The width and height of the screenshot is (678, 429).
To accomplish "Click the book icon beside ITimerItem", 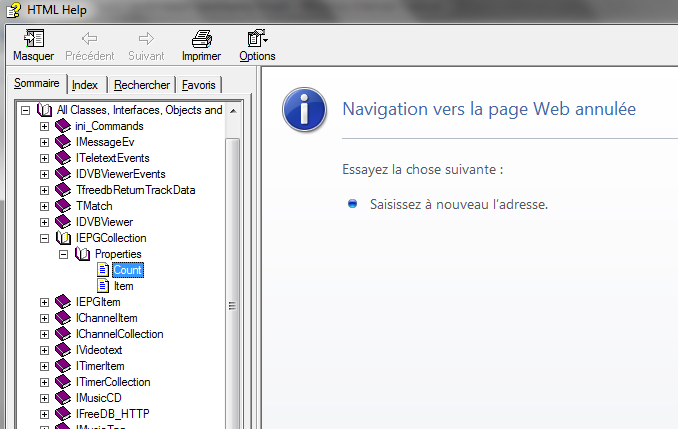I will click(63, 366).
